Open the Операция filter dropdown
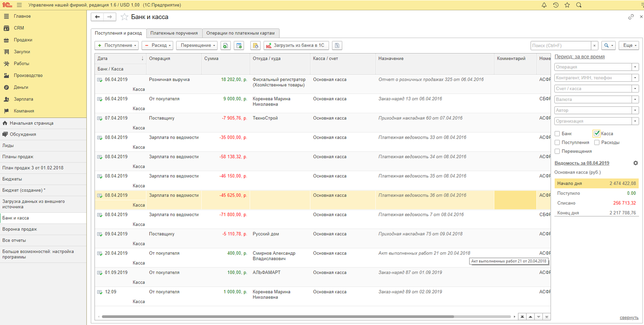Image resolution: width=644 pixels, height=325 pixels. click(635, 67)
